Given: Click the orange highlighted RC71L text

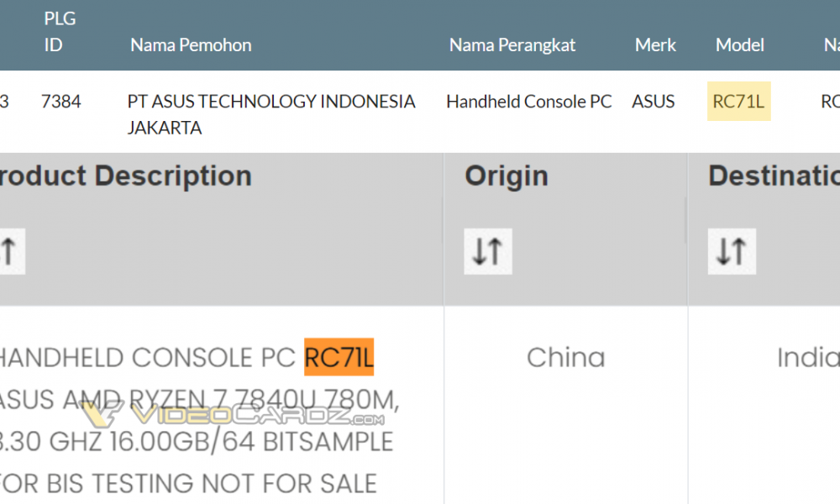Looking at the screenshot, I should (x=339, y=357).
